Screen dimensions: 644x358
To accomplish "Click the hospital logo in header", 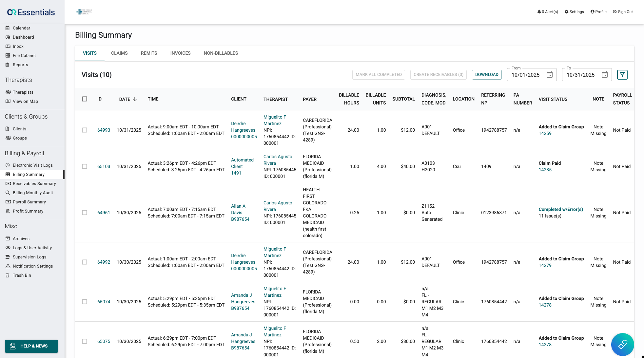I will 84,12.
